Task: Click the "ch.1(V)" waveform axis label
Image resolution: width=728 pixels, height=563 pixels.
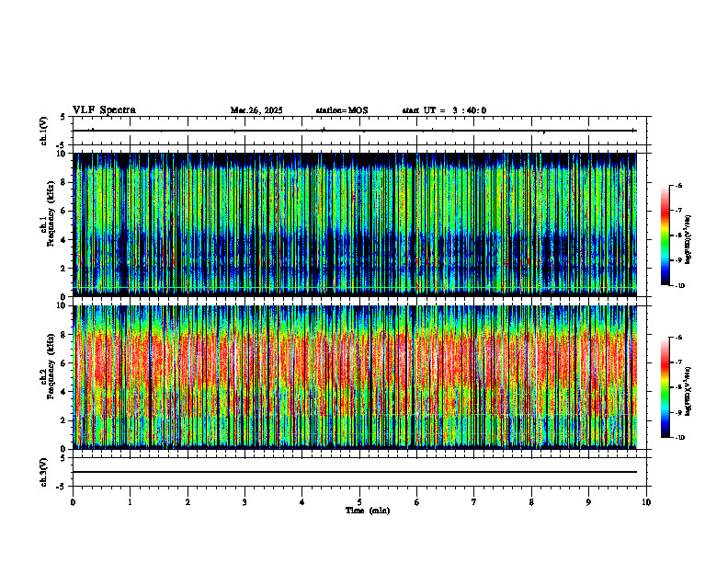Action: pos(44,131)
